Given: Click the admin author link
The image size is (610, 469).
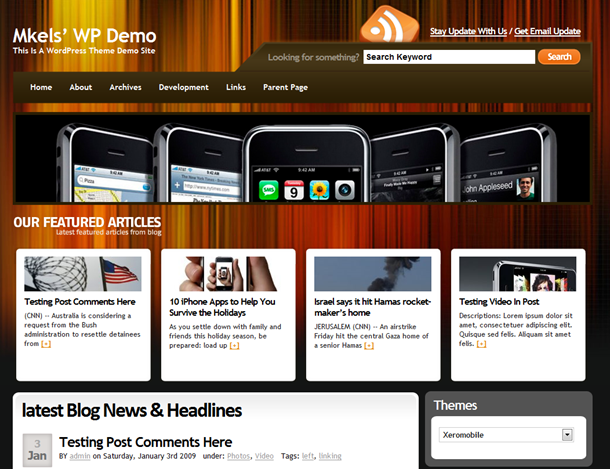Looking at the screenshot, I should 80,456.
